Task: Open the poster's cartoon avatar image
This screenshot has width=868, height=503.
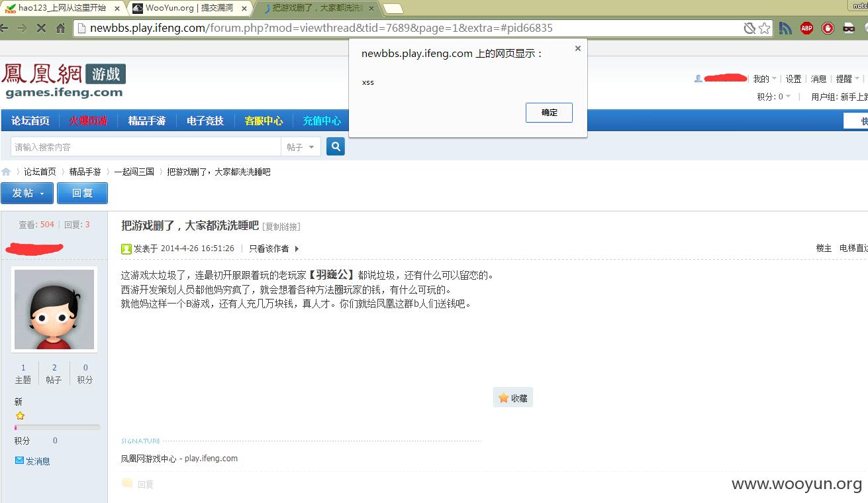Action: 54,309
